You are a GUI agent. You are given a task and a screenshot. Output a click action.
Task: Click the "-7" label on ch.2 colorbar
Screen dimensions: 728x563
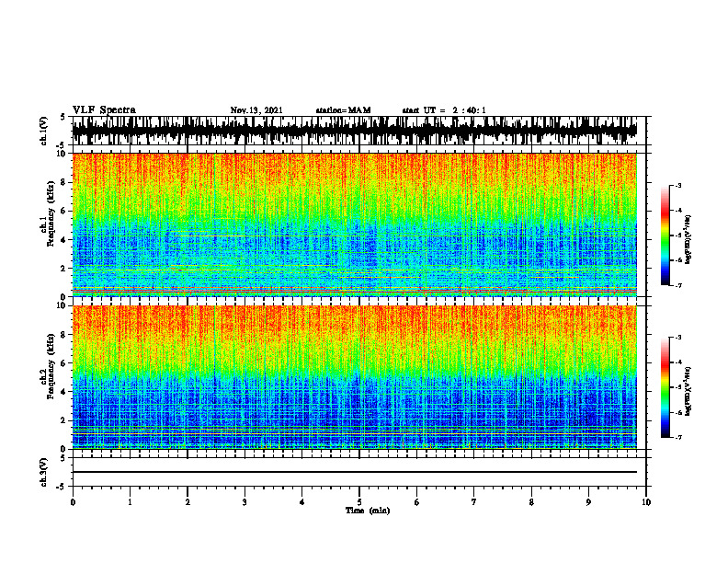[x=678, y=437]
